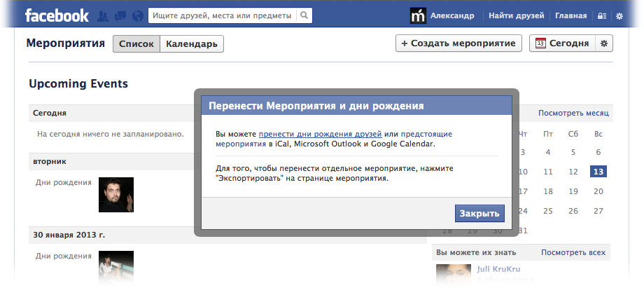Open Найти друзей in header
The width and height of the screenshot is (644, 288).
tap(517, 15)
